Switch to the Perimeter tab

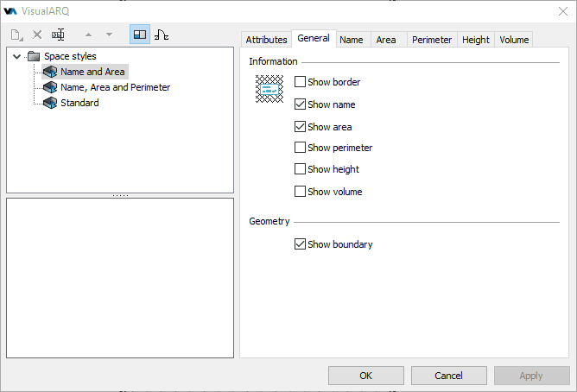[432, 40]
